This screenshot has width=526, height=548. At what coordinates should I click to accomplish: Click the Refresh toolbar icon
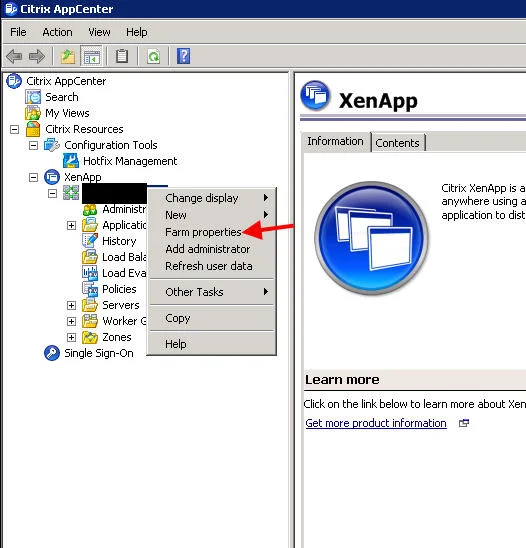(153, 56)
